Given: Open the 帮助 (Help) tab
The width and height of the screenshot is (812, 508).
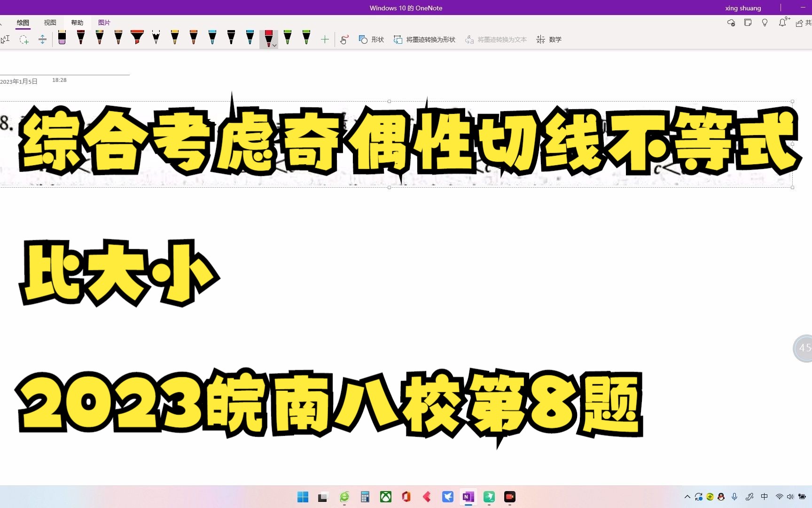Looking at the screenshot, I should pyautogui.click(x=77, y=22).
